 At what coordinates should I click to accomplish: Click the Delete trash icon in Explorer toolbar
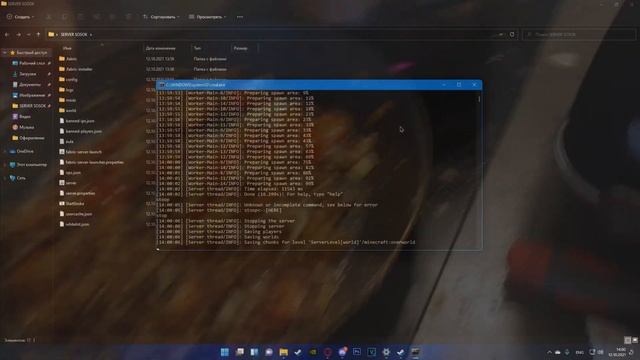(x=128, y=17)
